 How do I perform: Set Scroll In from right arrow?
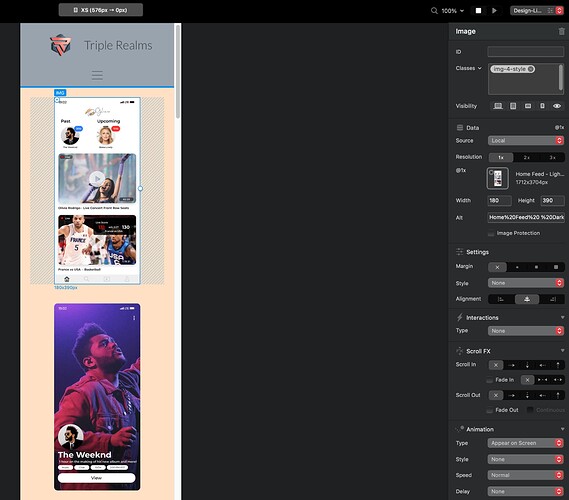(x=542, y=365)
